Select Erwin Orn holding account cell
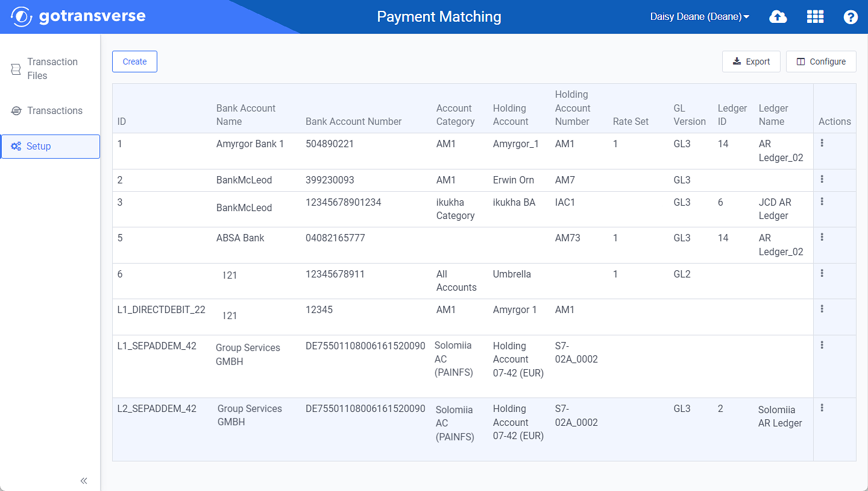Viewport: 868px width, 491px height. [x=514, y=180]
